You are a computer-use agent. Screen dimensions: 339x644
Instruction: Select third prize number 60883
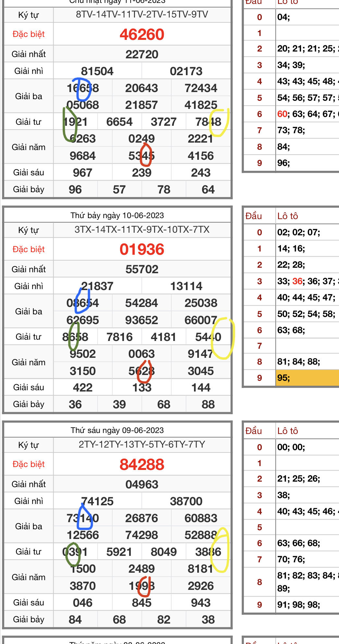click(x=201, y=518)
